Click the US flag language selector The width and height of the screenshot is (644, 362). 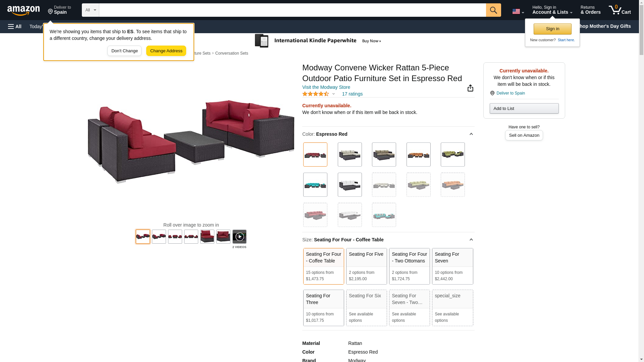pos(518,11)
